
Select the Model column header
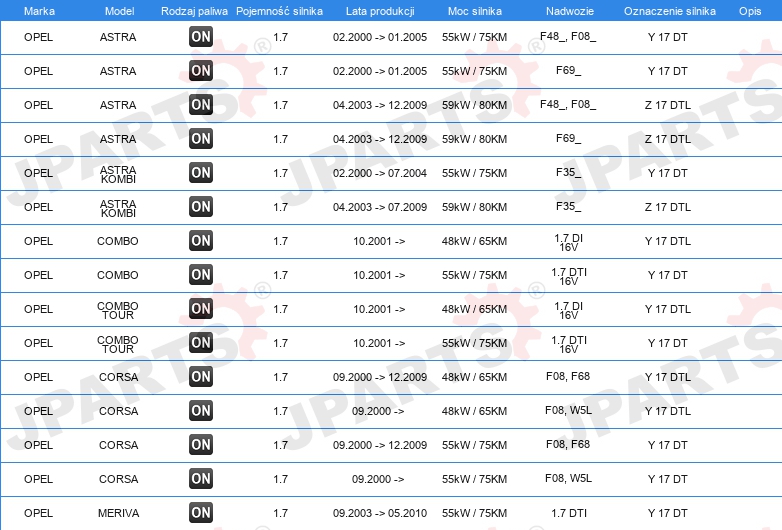click(119, 11)
